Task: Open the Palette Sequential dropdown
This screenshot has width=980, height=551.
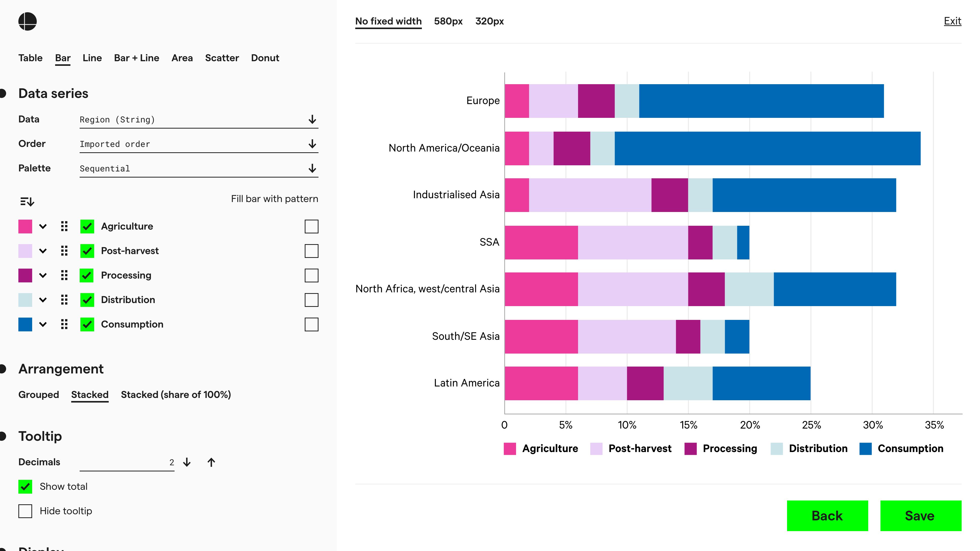Action: [x=199, y=168]
